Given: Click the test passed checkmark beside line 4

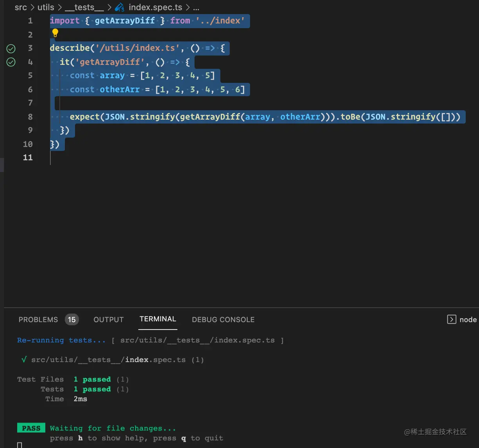Looking at the screenshot, I should (11, 62).
